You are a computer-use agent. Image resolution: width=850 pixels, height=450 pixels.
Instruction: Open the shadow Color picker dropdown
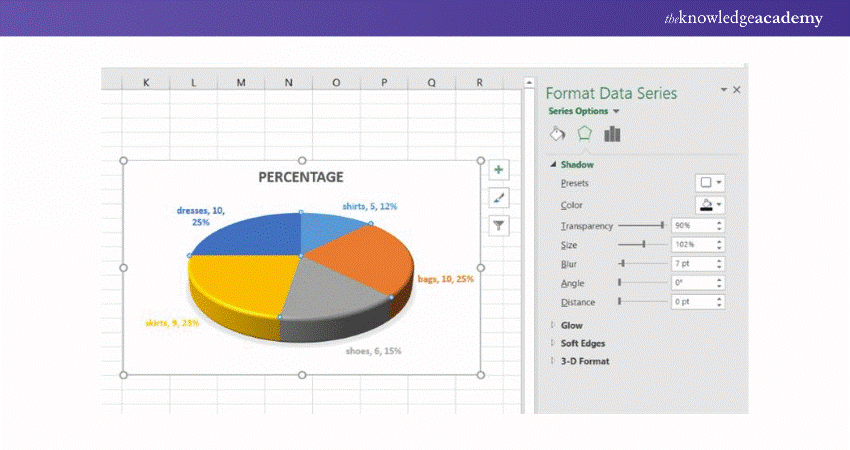coord(710,205)
